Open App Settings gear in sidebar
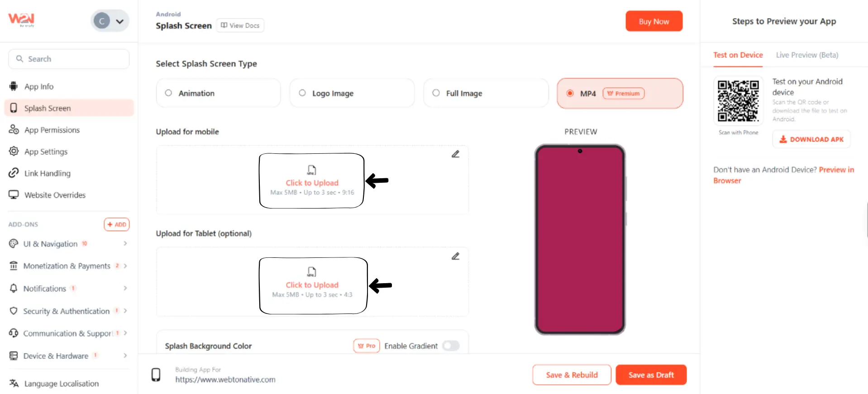The width and height of the screenshot is (868, 394). [x=14, y=151]
